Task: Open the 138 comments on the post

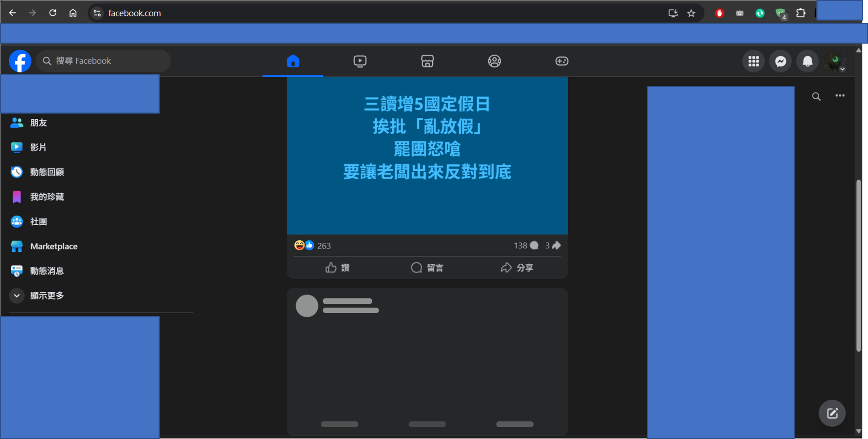Action: (x=525, y=246)
